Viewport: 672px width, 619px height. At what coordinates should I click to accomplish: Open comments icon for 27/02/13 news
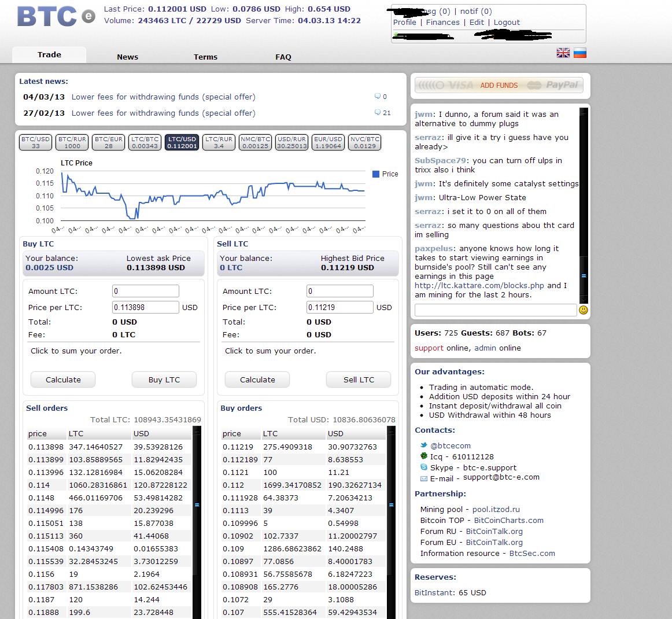pyautogui.click(x=378, y=112)
